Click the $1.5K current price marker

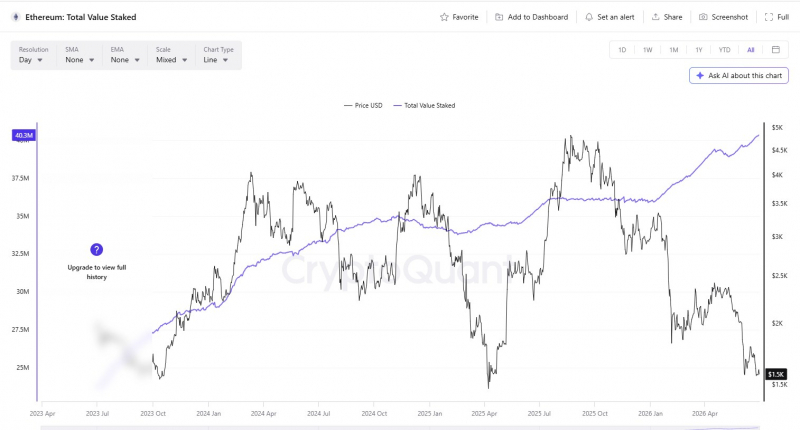tap(776, 374)
